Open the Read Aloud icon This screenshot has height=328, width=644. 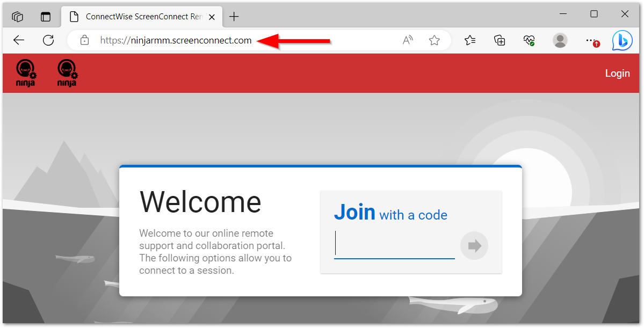pos(408,40)
